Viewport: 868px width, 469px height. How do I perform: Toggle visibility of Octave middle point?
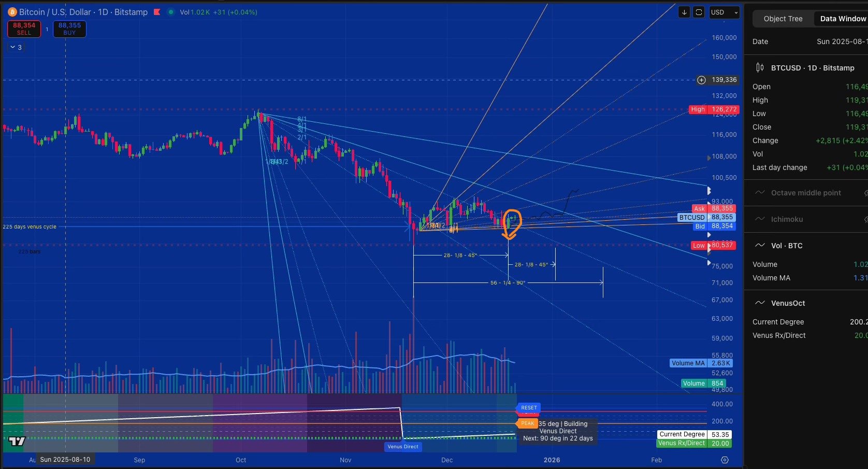coord(865,193)
